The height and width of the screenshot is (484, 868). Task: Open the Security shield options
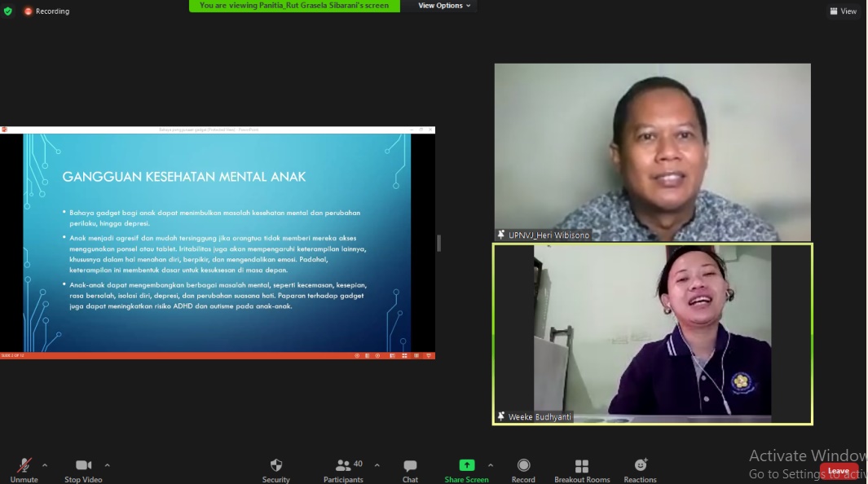(x=275, y=467)
